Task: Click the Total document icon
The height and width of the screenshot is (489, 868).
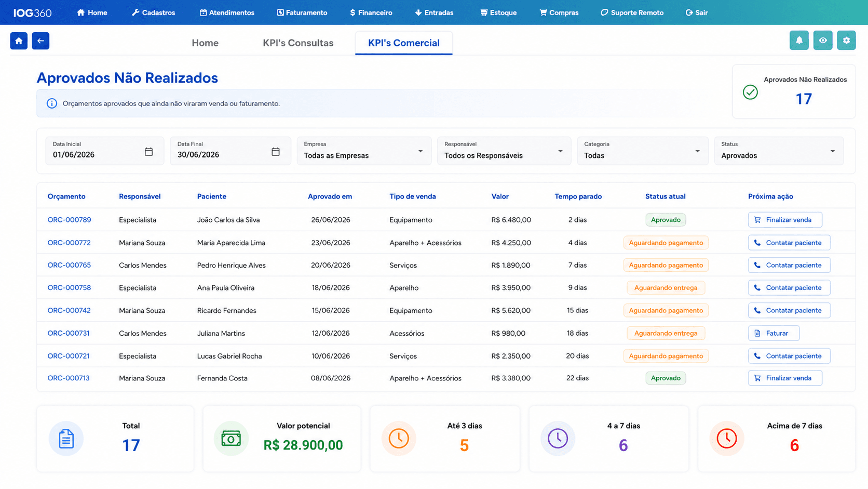Action: [66, 439]
